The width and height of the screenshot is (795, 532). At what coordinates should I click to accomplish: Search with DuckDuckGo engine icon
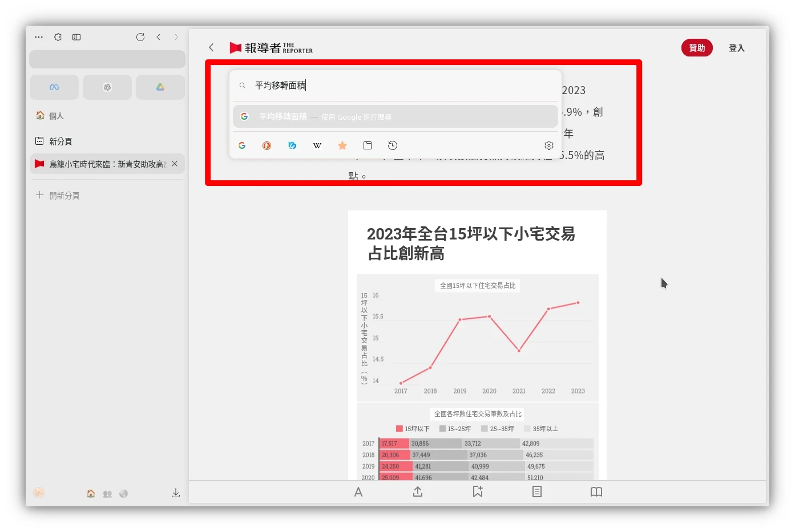[267, 145]
